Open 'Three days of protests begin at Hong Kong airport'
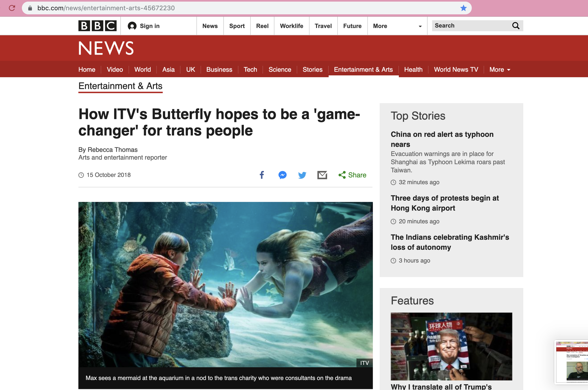Image resolution: width=588 pixels, height=390 pixels. [445, 203]
